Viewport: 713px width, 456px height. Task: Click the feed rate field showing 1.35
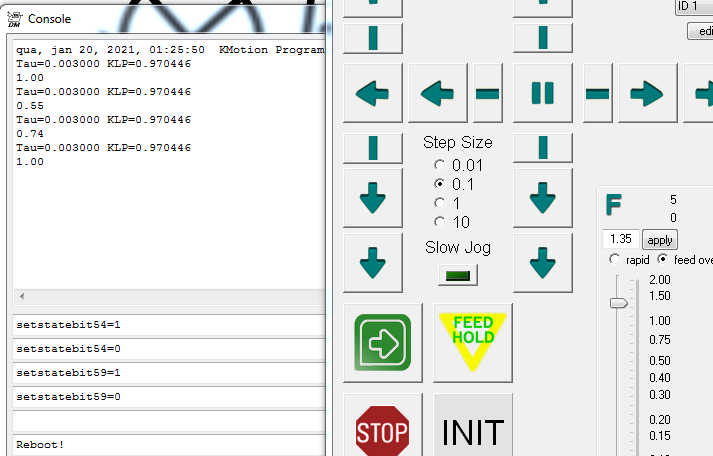(621, 240)
